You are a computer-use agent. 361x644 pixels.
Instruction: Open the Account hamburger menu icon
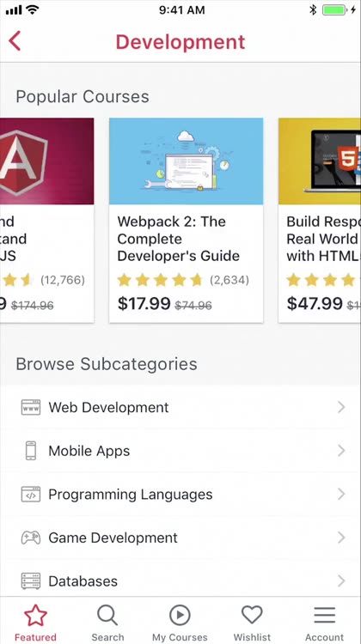click(324, 616)
